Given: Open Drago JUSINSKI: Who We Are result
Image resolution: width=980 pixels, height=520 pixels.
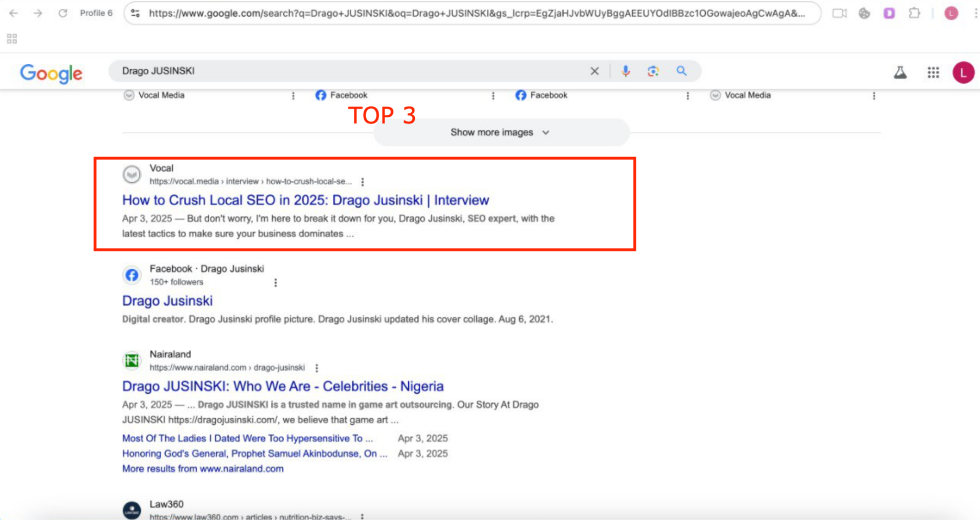Looking at the screenshot, I should (283, 386).
